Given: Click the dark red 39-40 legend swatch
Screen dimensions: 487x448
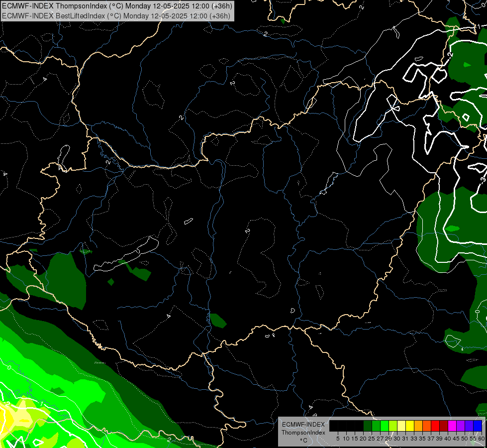Looking at the screenshot, I should click(444, 426).
